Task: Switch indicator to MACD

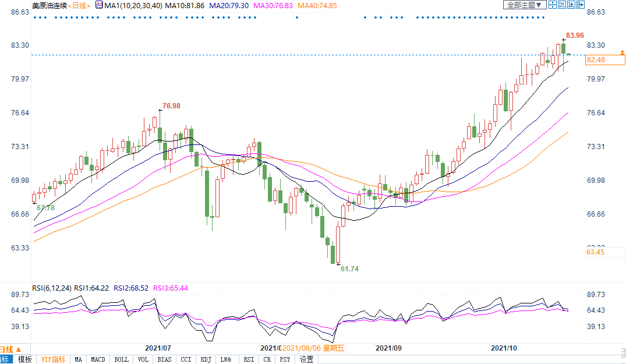Action: pyautogui.click(x=98, y=359)
